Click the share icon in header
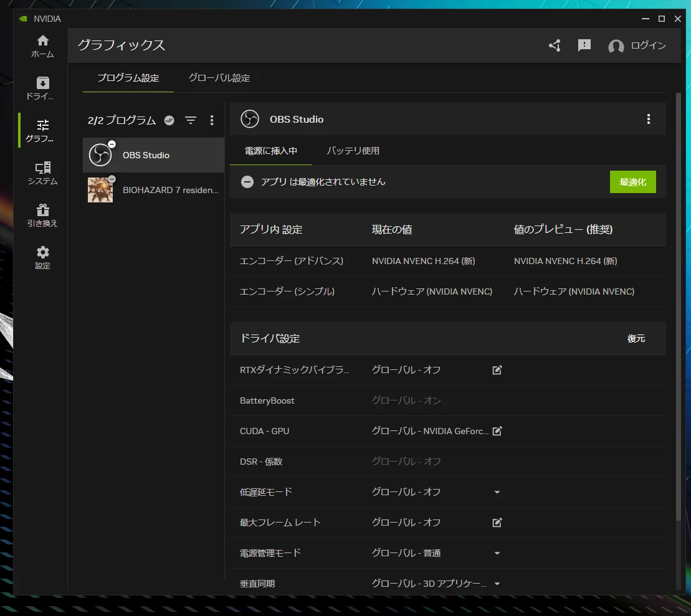This screenshot has width=691, height=616. (555, 45)
